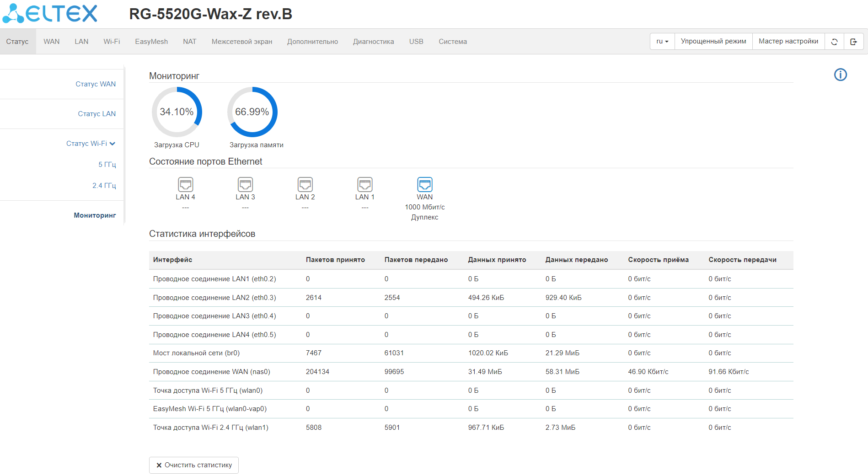Select the EasyMesh (wlan0-vap0) row
Screen dimensions: 868x476
(471, 409)
